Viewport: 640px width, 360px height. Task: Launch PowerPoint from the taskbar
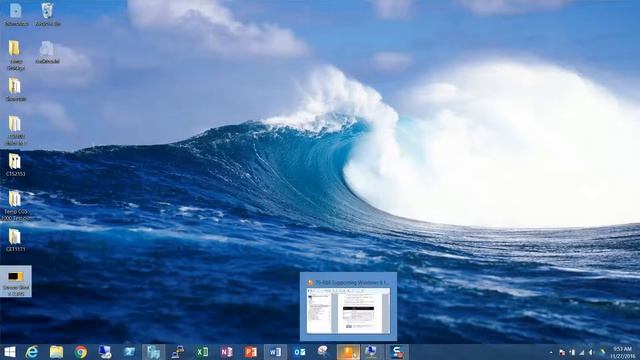pos(251,352)
